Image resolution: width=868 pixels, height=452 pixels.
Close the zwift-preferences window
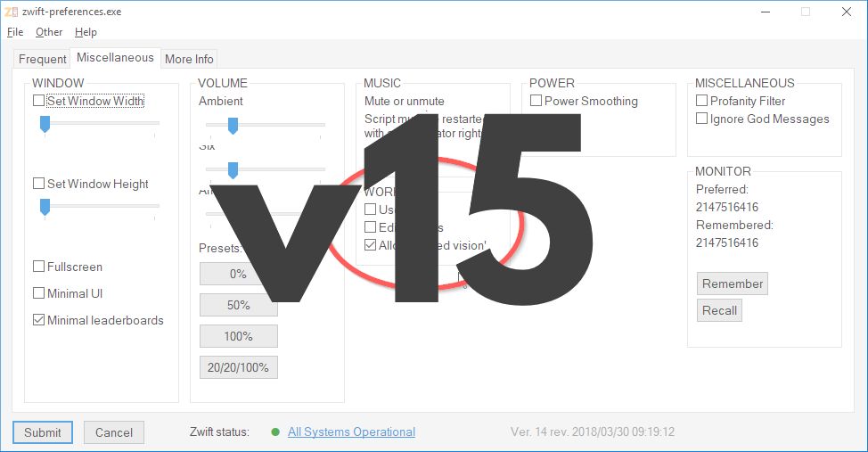pos(847,12)
